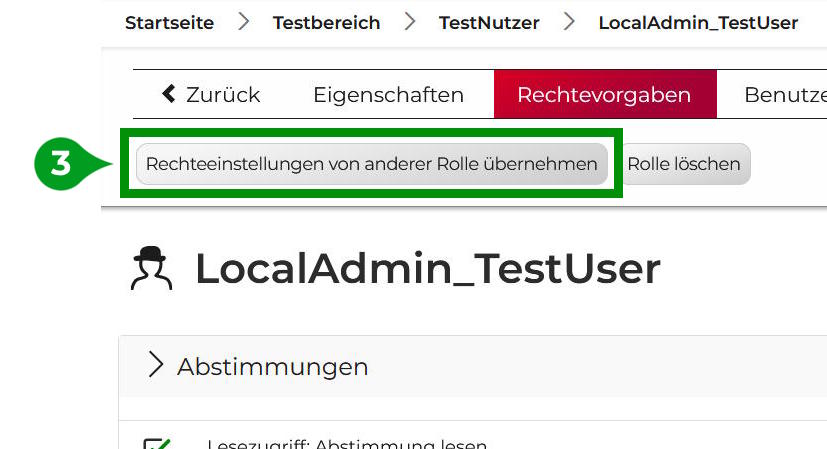Viewport: 827px width, 449px height.
Task: Navigate to the Testbereich breadcrumb
Action: (326, 23)
